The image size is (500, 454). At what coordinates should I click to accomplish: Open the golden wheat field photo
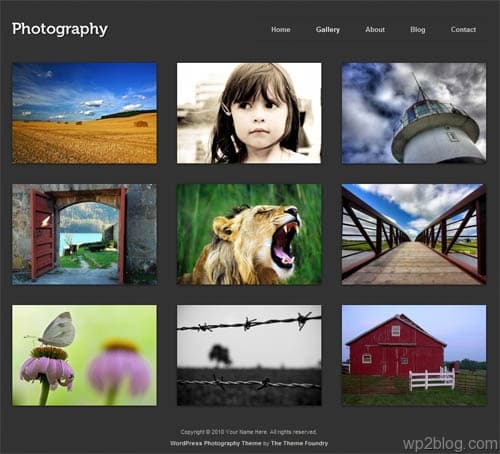tap(84, 113)
